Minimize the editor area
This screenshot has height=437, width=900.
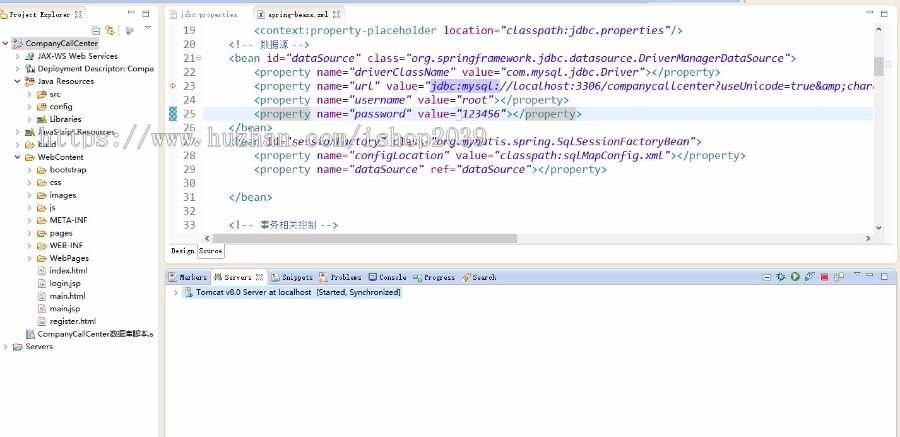869,13
